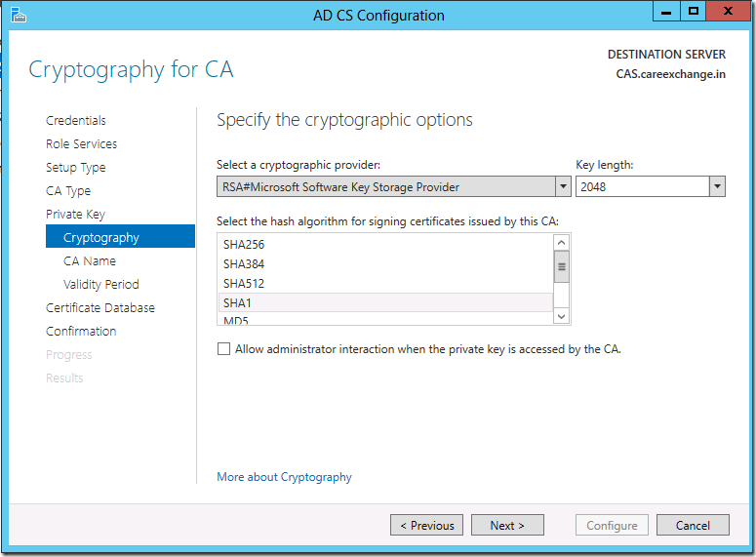Expand the Key length dropdown arrow
Screen dimensions: 756x557
[x=717, y=186]
